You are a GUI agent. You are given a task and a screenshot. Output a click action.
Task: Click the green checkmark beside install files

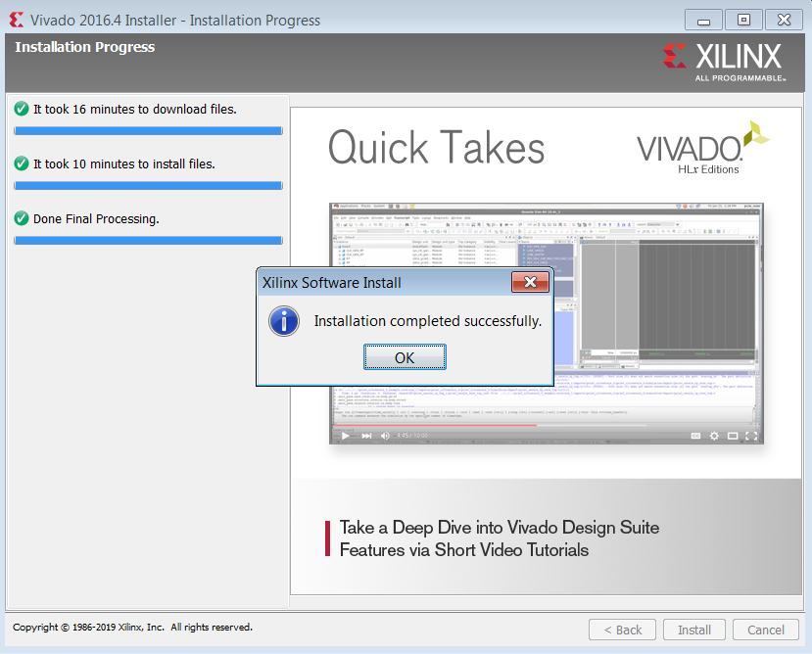(22, 163)
